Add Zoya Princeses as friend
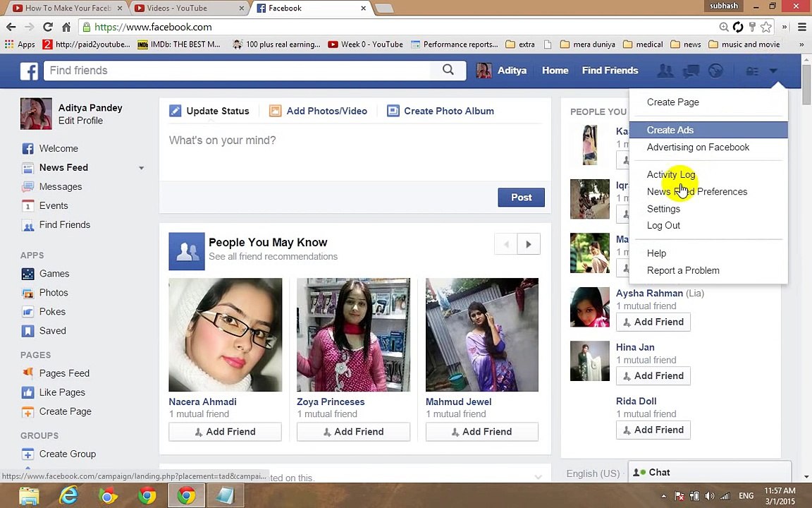Image resolution: width=812 pixels, height=508 pixels. (x=353, y=432)
